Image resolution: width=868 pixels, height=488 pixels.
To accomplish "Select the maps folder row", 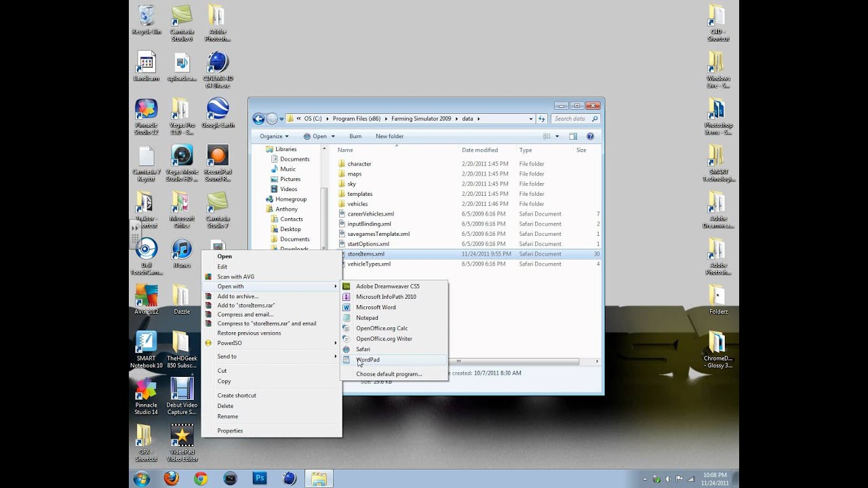I will point(468,174).
